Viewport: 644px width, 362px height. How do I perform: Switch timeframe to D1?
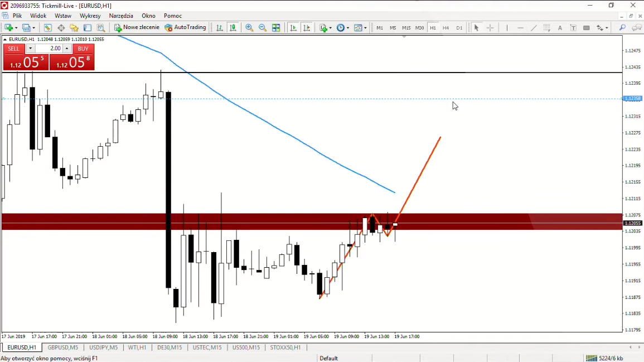pyautogui.click(x=459, y=27)
